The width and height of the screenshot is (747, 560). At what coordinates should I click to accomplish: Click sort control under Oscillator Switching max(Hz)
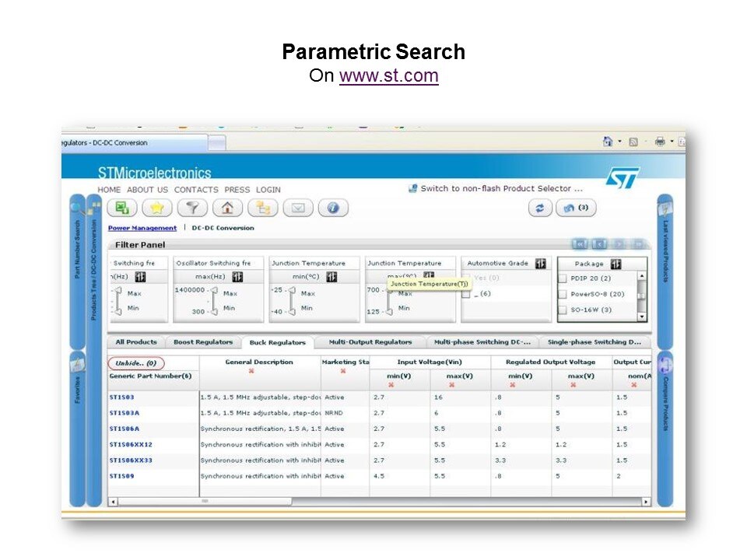point(237,277)
